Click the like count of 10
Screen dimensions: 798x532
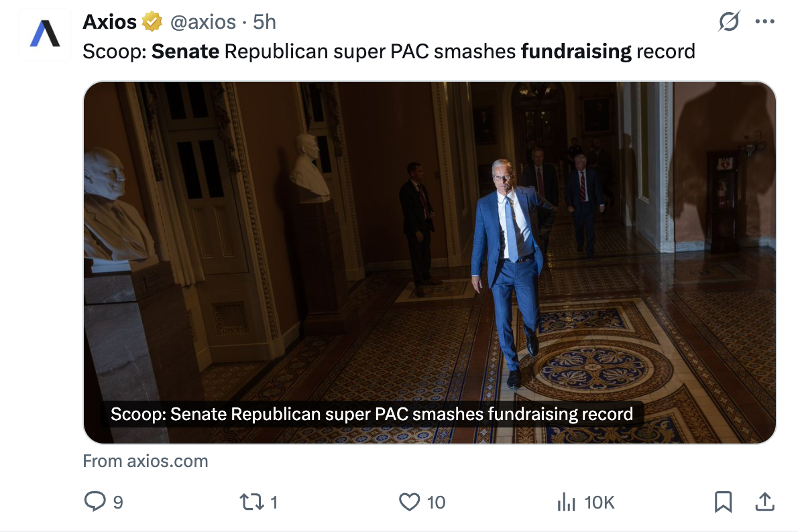436,503
